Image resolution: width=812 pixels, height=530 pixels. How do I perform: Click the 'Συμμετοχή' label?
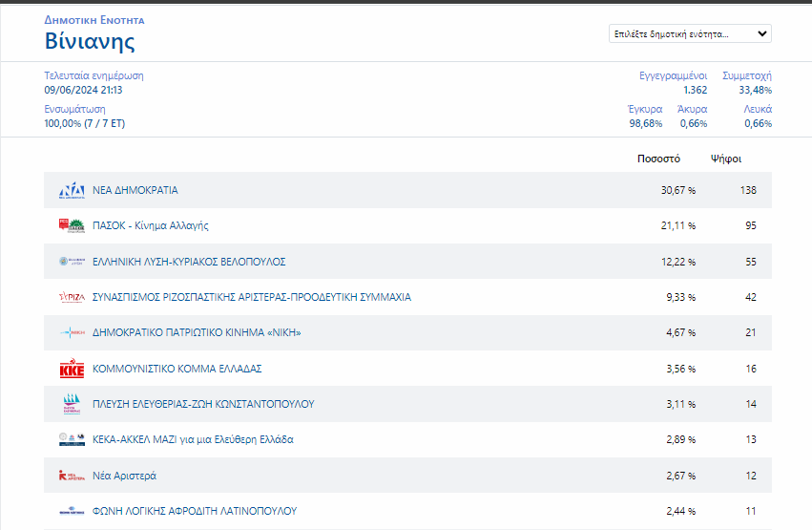coord(747,75)
